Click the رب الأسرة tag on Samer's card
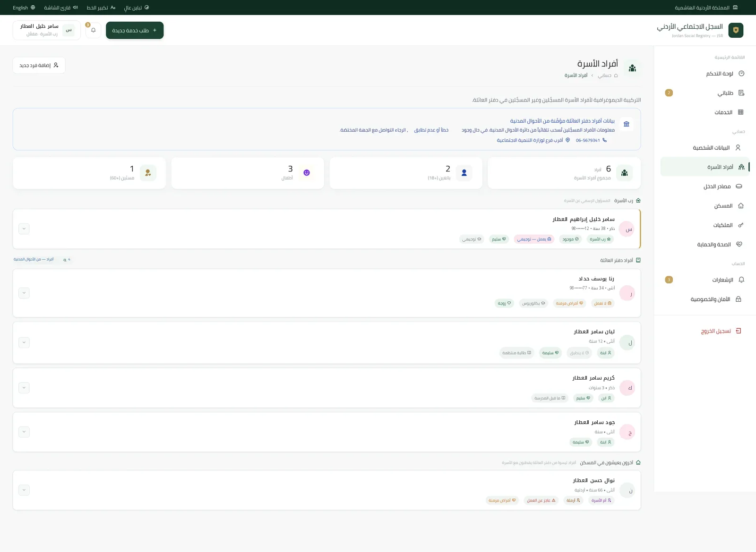The image size is (756, 552). tap(601, 239)
